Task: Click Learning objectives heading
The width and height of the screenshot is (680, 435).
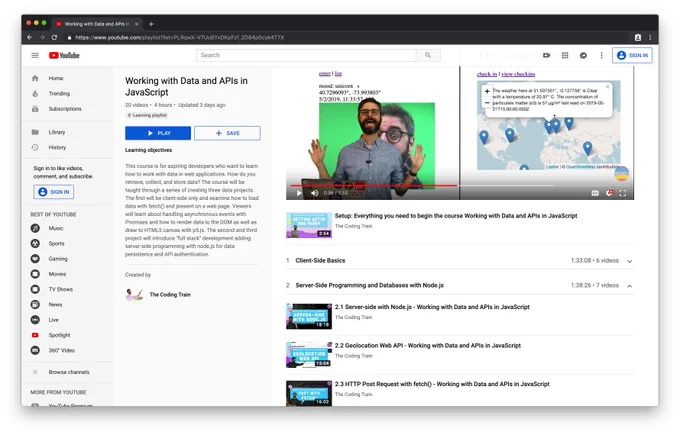Action: (x=148, y=150)
